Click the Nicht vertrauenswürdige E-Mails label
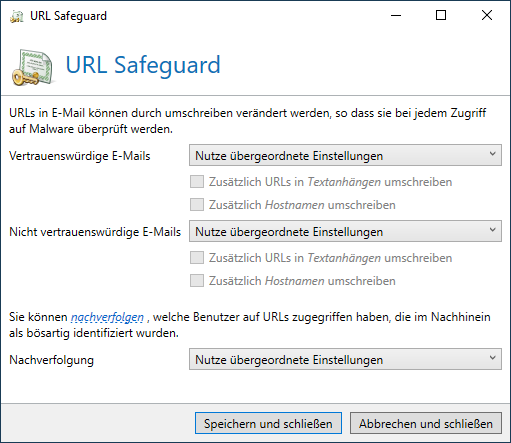The height and width of the screenshot is (443, 511). tap(95, 232)
